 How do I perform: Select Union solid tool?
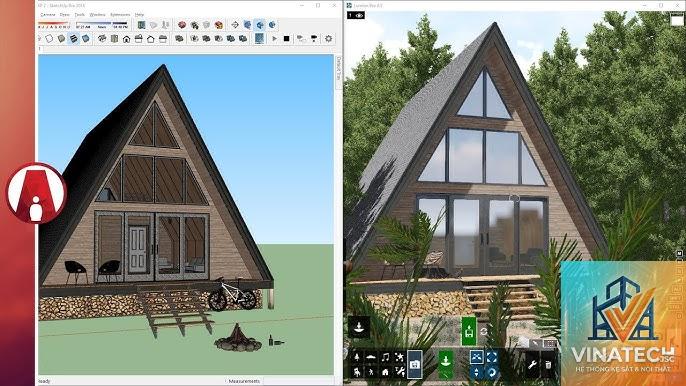point(206,39)
